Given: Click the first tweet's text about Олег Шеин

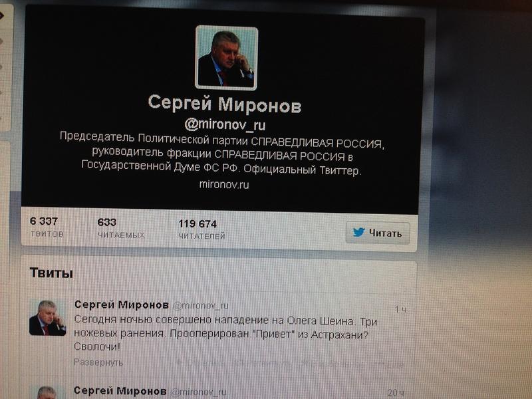Looking at the screenshot, I should [225, 334].
